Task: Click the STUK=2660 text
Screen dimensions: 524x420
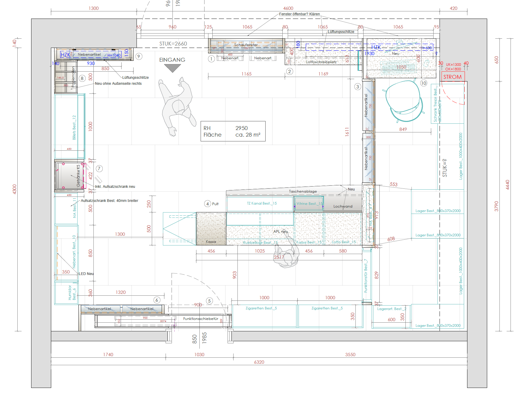Action: [x=173, y=44]
